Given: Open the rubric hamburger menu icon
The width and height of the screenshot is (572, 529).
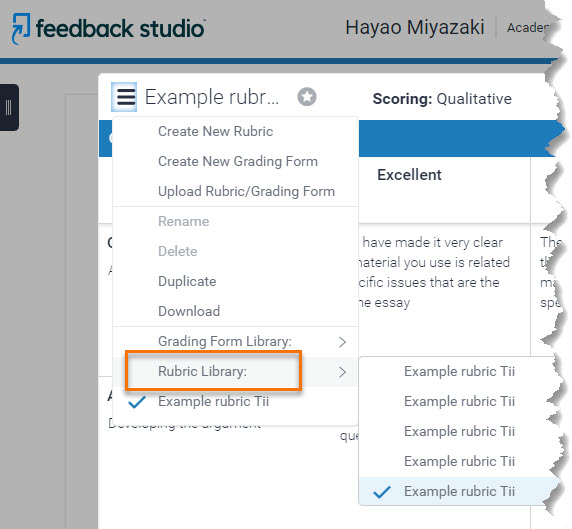Looking at the screenshot, I should 124,97.
